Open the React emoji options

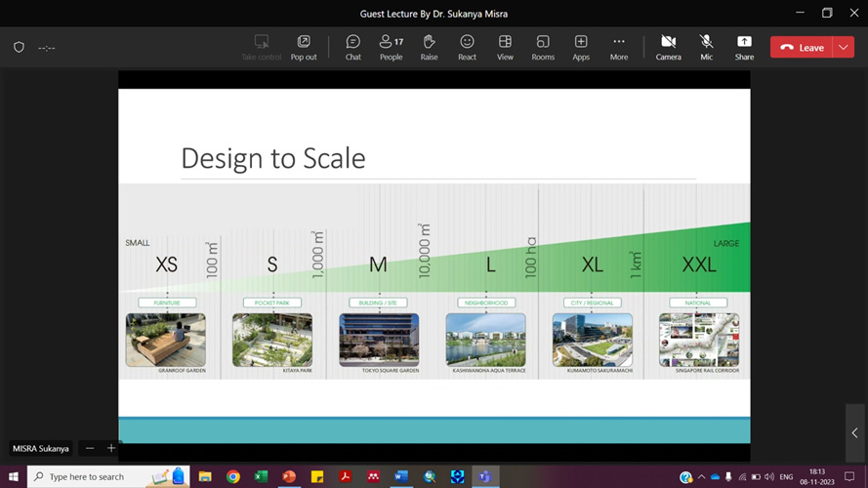[467, 47]
